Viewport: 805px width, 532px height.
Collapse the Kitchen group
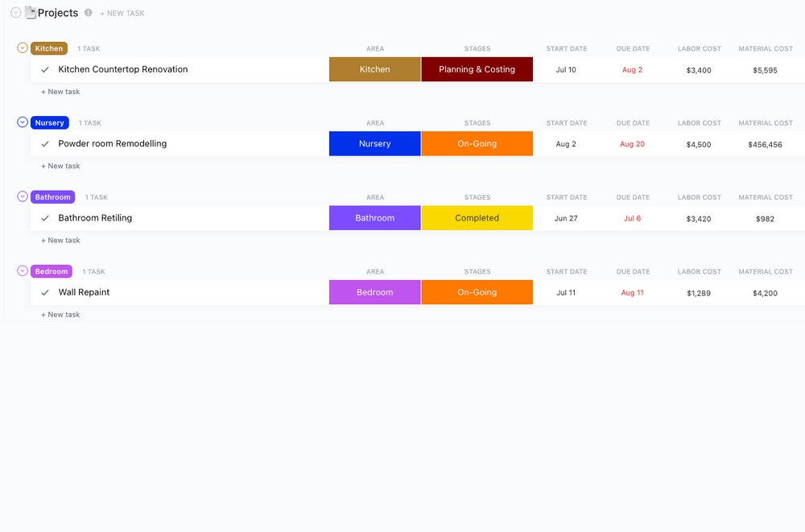tap(22, 47)
